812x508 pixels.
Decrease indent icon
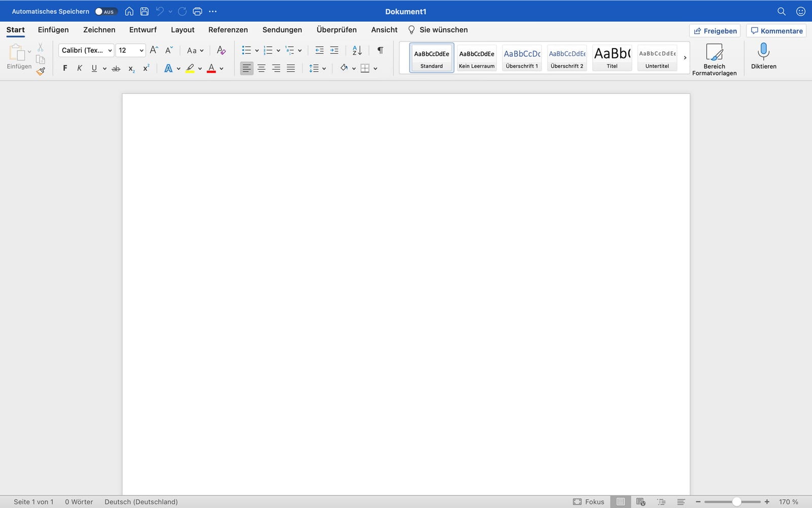click(x=319, y=50)
